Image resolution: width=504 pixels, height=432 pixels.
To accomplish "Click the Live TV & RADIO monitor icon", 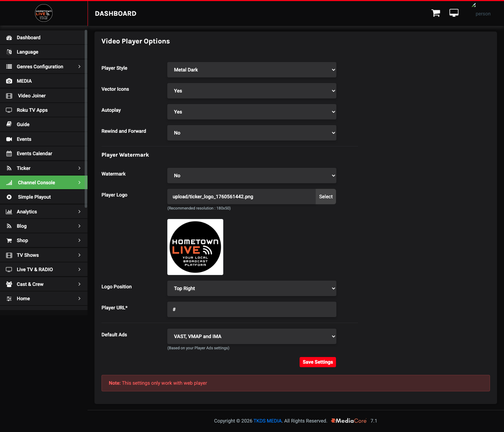I will pyautogui.click(x=9, y=269).
